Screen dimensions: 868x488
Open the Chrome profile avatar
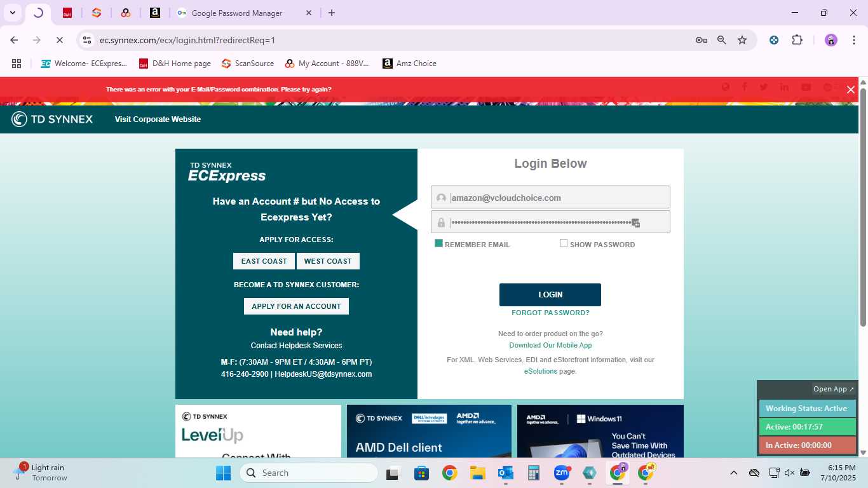(x=831, y=40)
